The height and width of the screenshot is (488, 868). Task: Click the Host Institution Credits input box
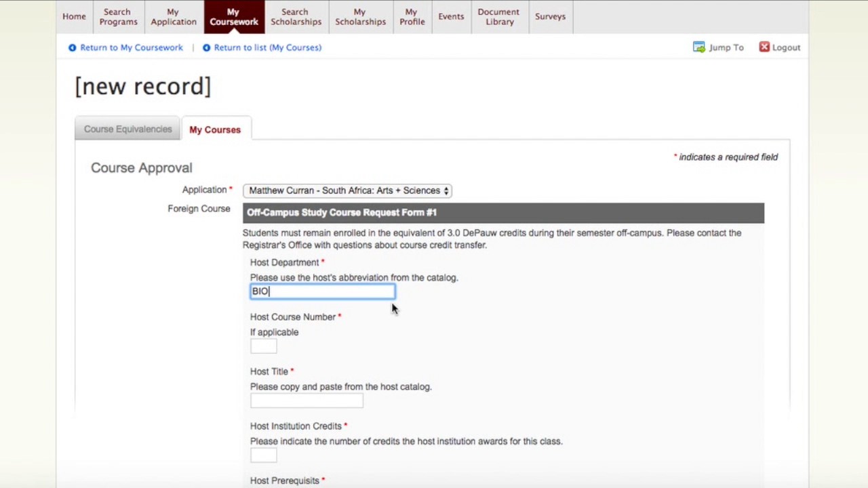coord(263,455)
